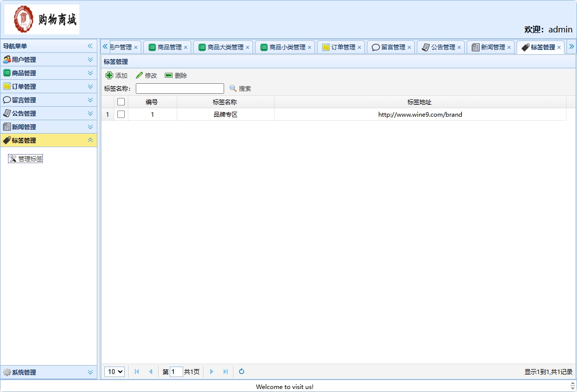Collapse the 标签管理 sidebar section chevron
Image resolution: width=577 pixels, height=392 pixels.
tap(90, 140)
